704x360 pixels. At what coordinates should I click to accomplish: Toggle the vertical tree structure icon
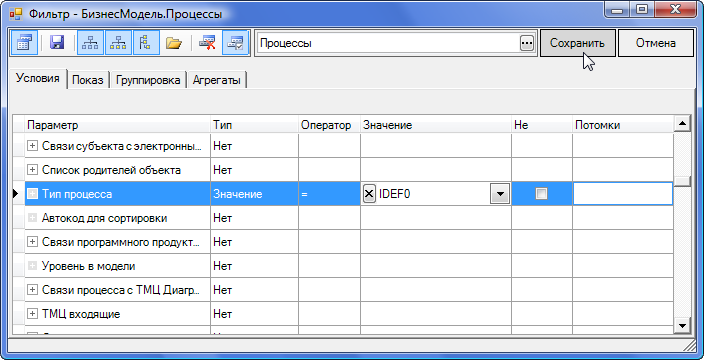146,43
